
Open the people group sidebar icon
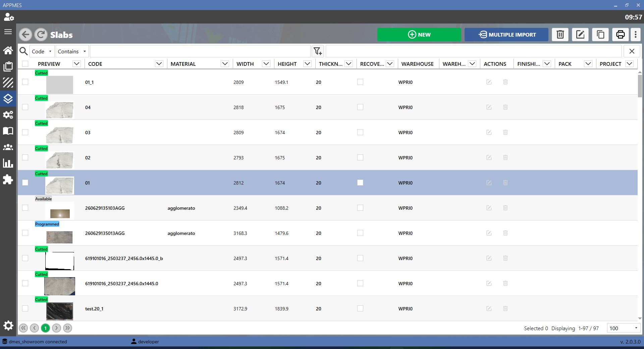8,147
